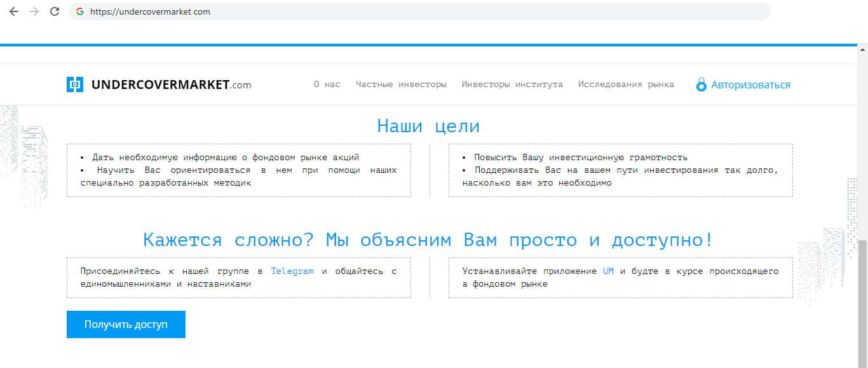Follow the UM app link
Image resolution: width=868 pixels, height=368 pixels.
pyautogui.click(x=608, y=271)
